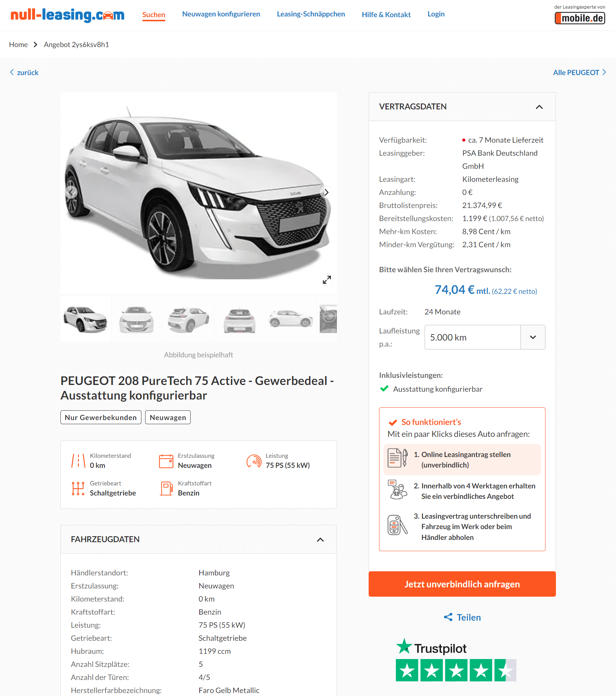
Task: Select rear view car thumbnail
Action: [x=240, y=319]
